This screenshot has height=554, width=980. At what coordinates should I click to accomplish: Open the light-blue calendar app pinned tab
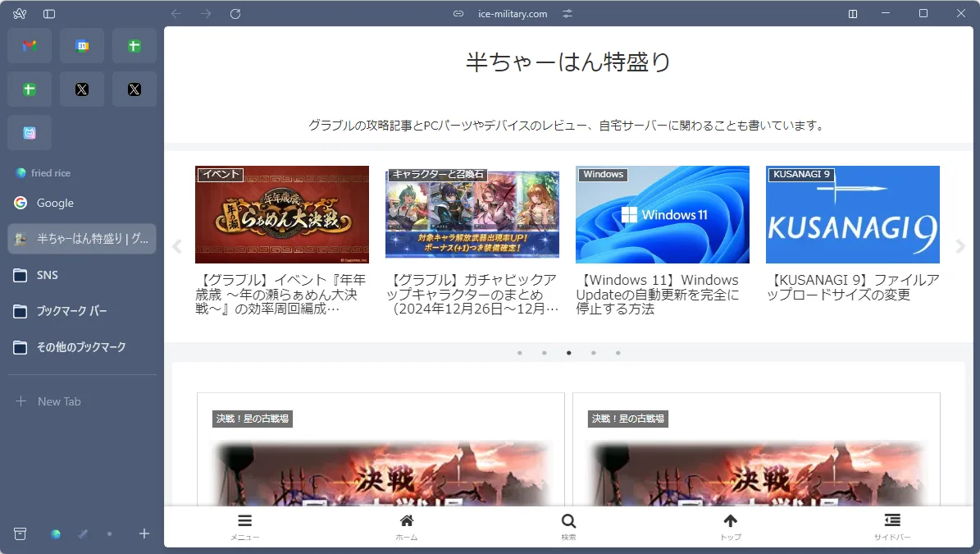pyautogui.click(x=30, y=133)
